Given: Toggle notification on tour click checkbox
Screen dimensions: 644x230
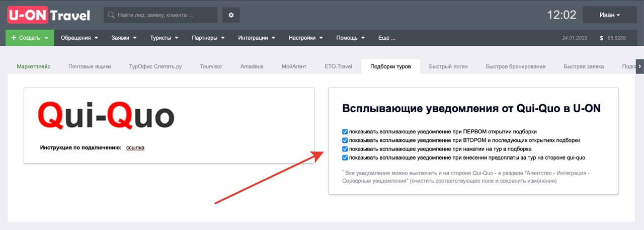Looking at the screenshot, I should (345, 149).
